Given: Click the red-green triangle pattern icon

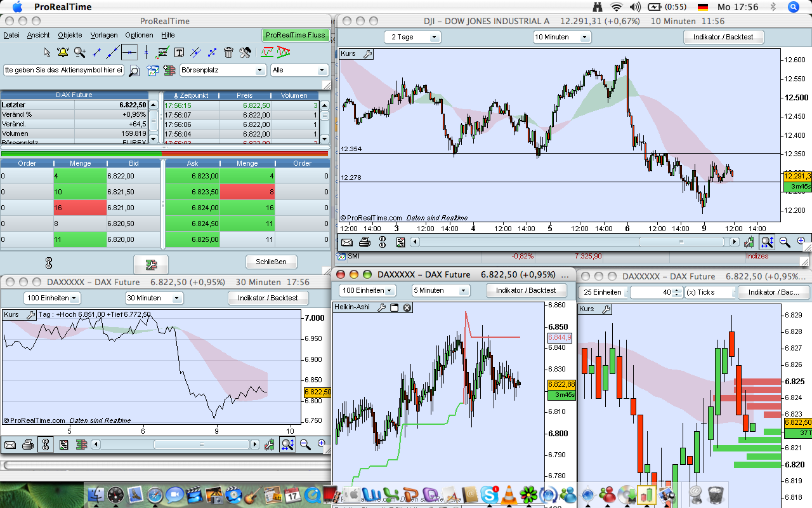Looking at the screenshot, I should click(x=284, y=52).
